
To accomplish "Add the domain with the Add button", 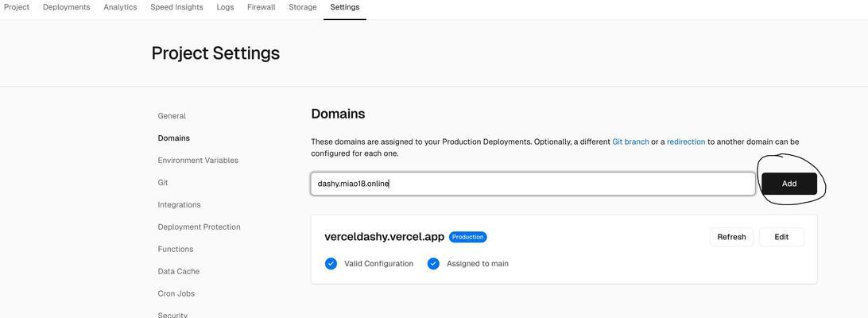I will click(x=789, y=184).
